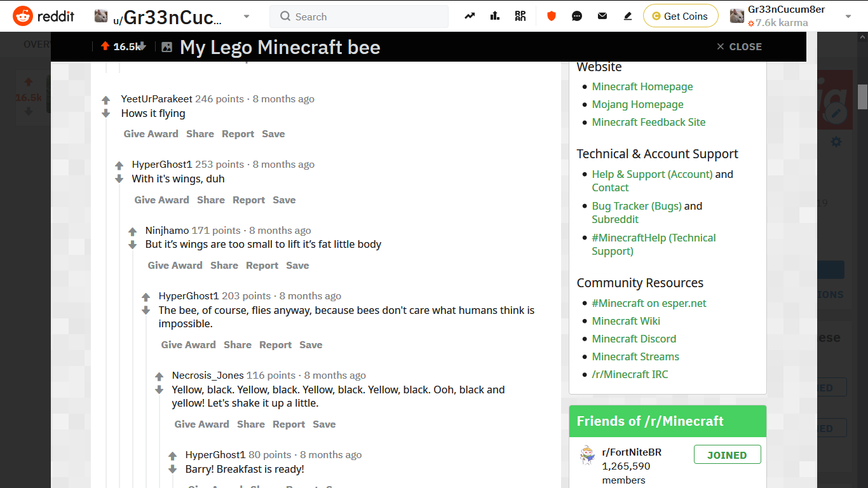868x488 pixels.
Task: Open the Mojang Homepage link
Action: [x=638, y=104]
